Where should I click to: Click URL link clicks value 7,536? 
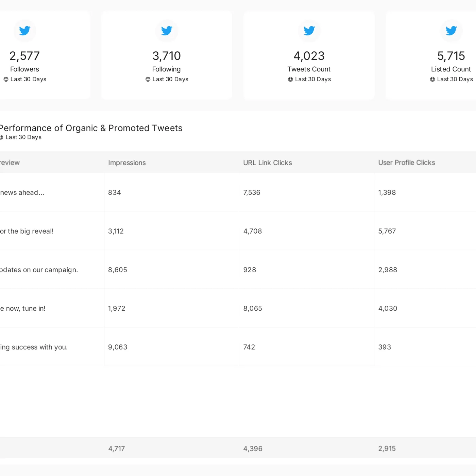click(252, 193)
